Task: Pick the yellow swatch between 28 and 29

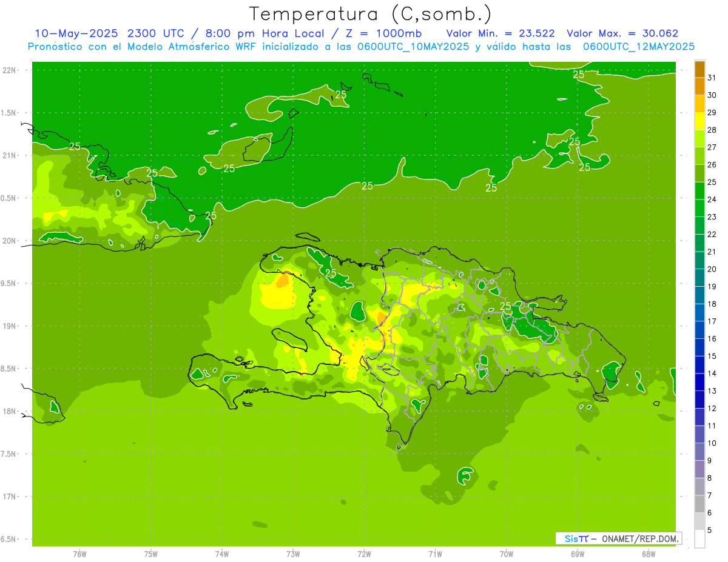Action: click(x=699, y=121)
